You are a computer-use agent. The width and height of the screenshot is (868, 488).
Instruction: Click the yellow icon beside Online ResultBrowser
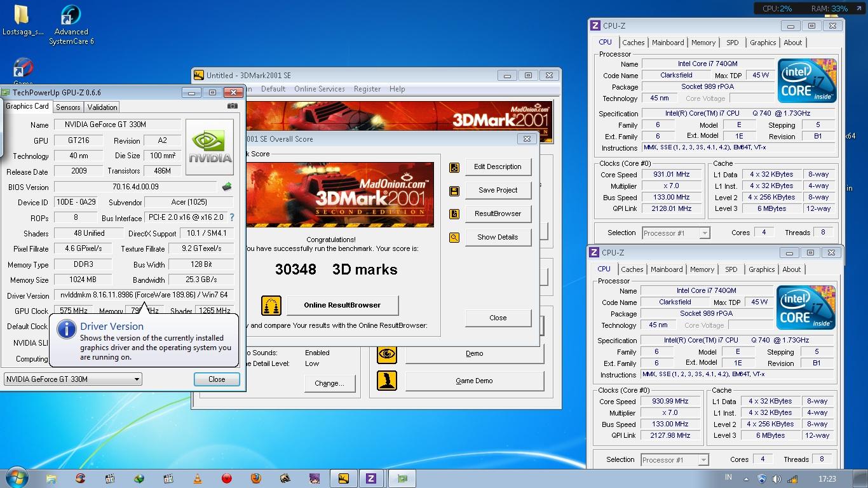pyautogui.click(x=271, y=305)
